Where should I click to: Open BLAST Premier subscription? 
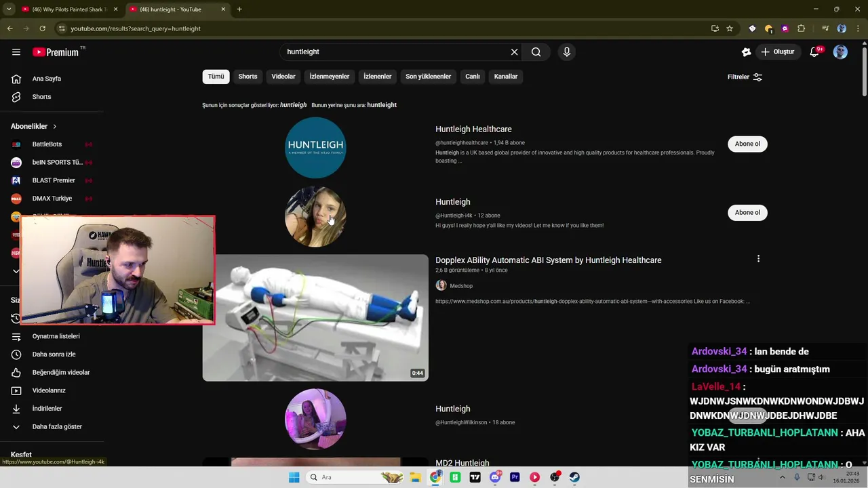[x=55, y=180]
